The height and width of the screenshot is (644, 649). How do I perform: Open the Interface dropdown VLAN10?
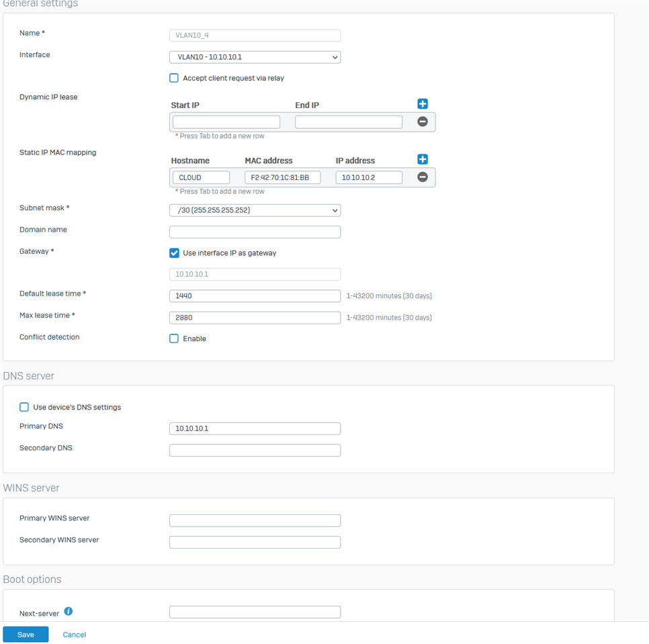tap(255, 57)
